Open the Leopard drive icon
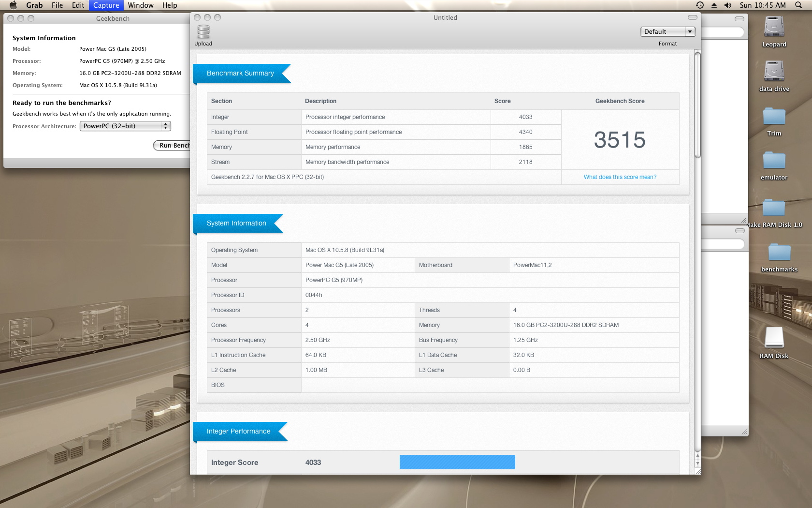The image size is (812, 508). pyautogui.click(x=774, y=27)
